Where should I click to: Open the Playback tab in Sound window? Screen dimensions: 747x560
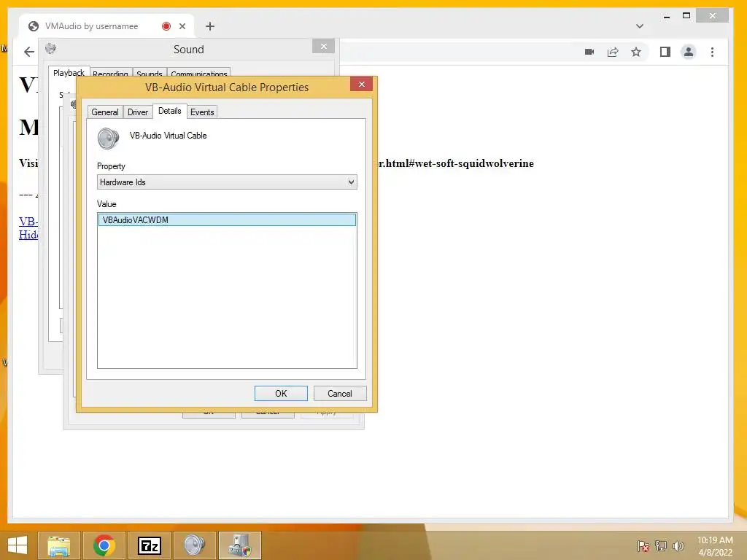click(x=69, y=73)
